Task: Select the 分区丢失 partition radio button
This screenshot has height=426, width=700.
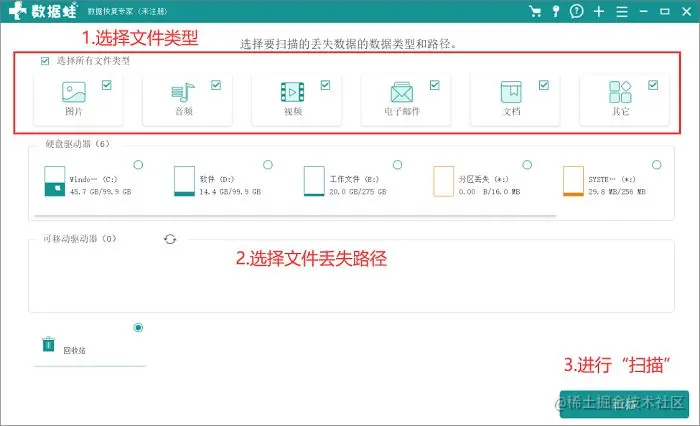Action: pyautogui.click(x=527, y=165)
